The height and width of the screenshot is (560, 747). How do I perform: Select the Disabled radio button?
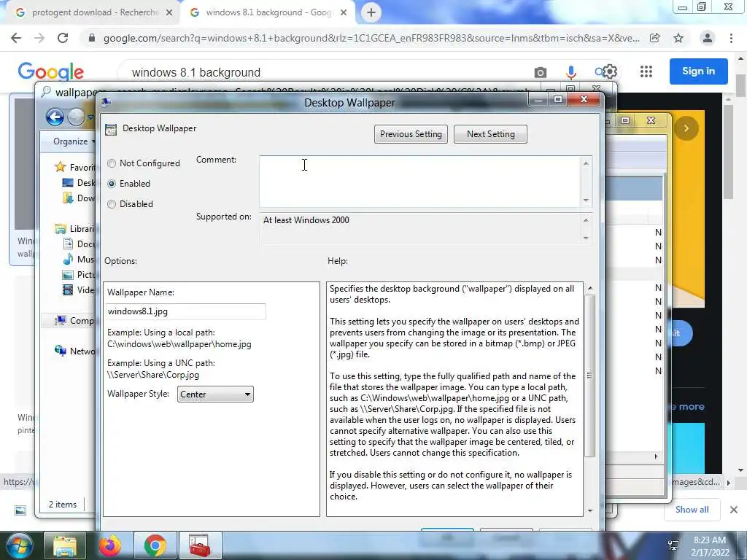pos(112,204)
